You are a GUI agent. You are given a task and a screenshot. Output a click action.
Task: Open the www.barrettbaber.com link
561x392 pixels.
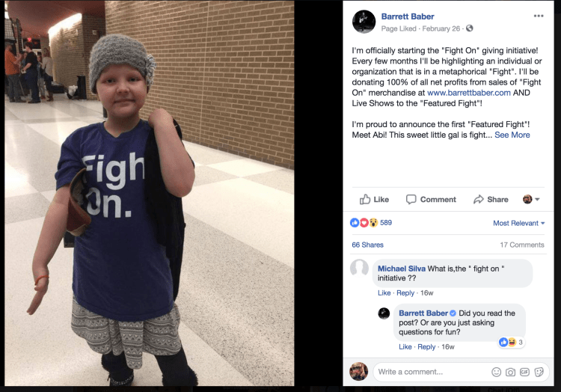click(x=469, y=93)
